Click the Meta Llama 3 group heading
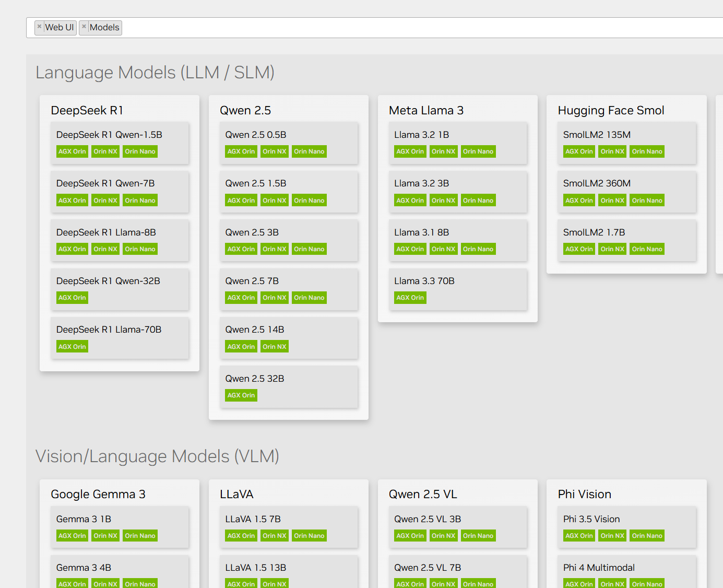 click(x=426, y=110)
